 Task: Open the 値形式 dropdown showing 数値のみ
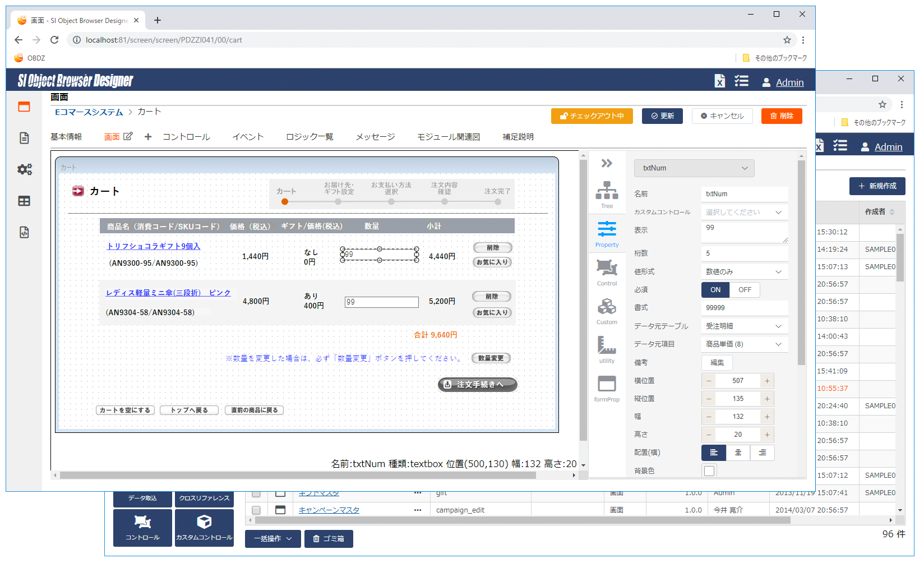coord(744,272)
